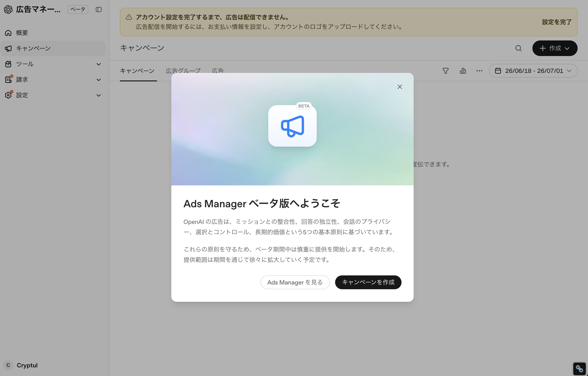Switch to the 広告 tab
588x376 pixels.
218,71
